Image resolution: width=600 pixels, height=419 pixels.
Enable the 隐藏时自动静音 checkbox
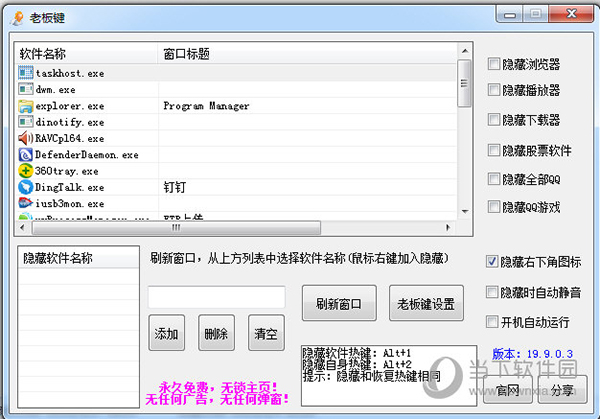pyautogui.click(x=492, y=292)
